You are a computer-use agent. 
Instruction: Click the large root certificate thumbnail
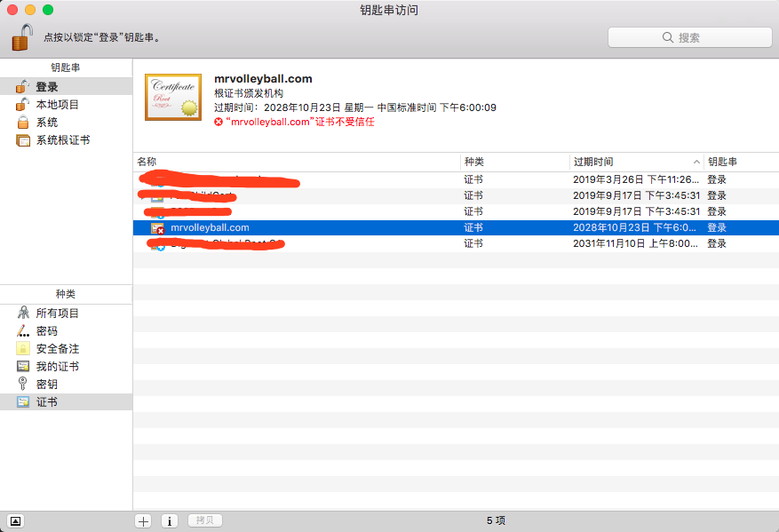click(x=173, y=98)
